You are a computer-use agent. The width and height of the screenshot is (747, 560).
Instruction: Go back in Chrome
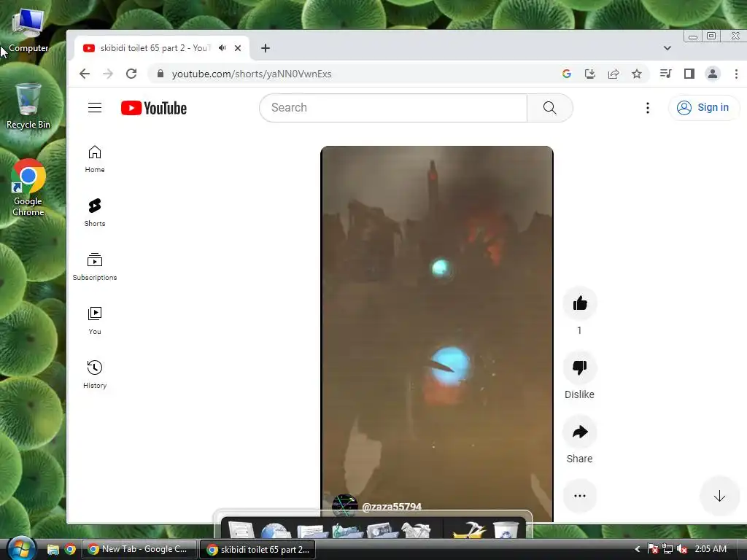(85, 74)
